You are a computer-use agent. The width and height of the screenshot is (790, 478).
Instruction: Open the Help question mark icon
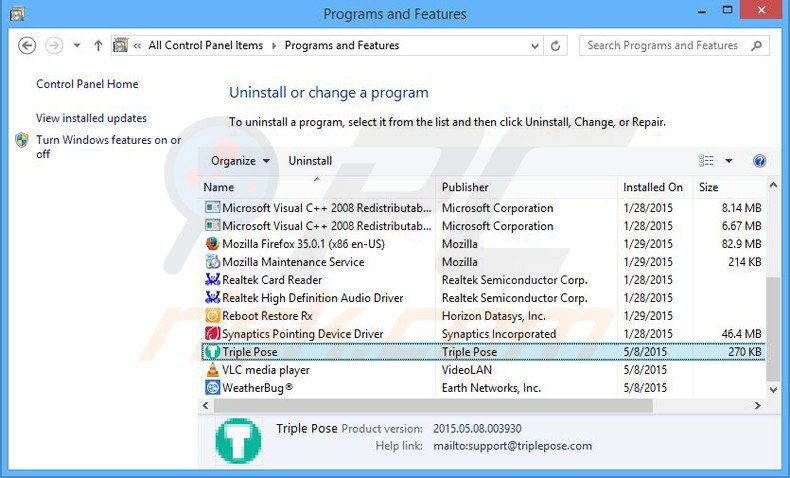[759, 161]
